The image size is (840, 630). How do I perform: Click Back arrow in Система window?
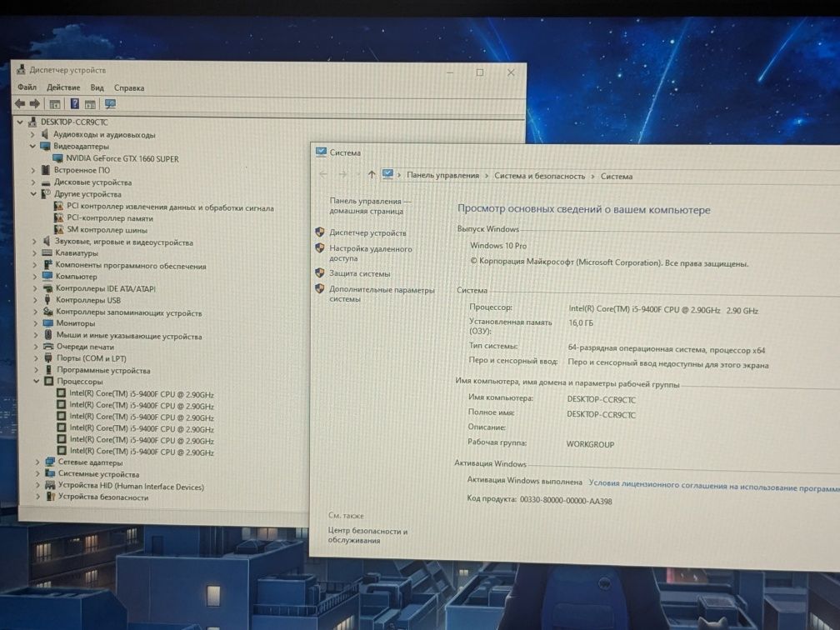[323, 173]
